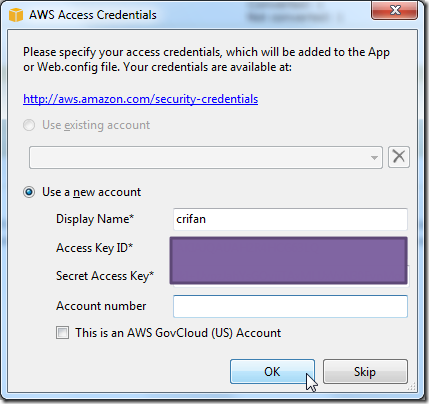Click the X delete icon beside account dropdown
The width and height of the screenshot is (429, 404).
point(399,157)
